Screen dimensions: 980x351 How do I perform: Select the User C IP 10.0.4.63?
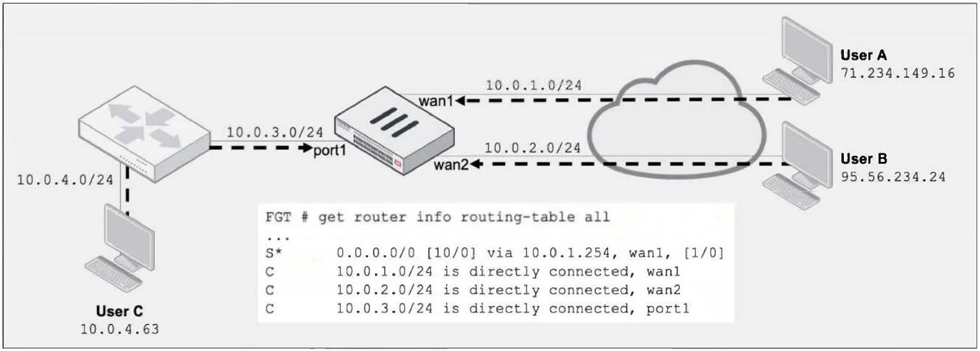coord(119,329)
